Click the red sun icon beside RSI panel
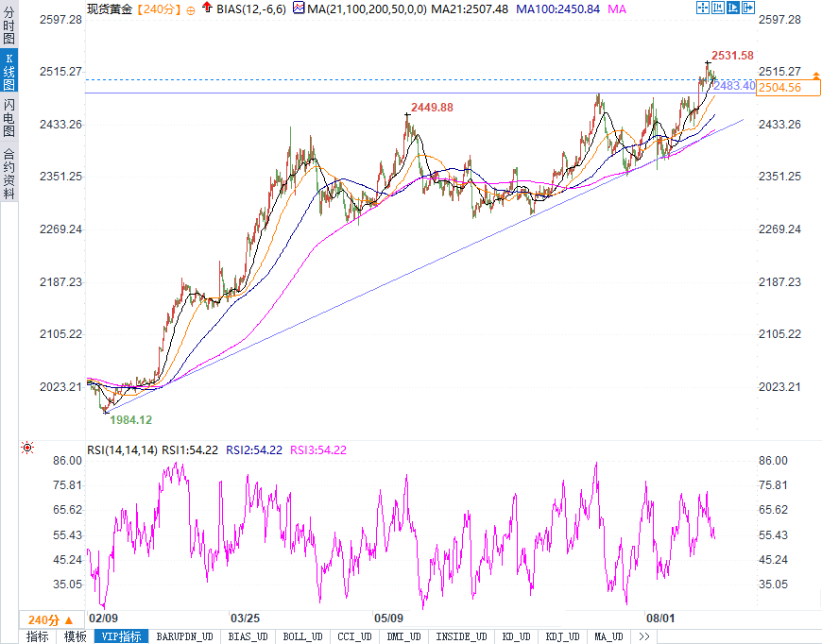The width and height of the screenshot is (822, 644). 27,448
